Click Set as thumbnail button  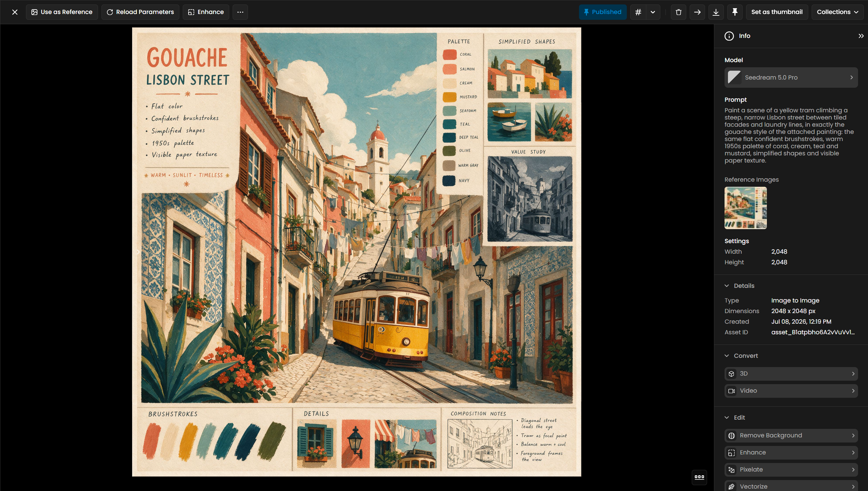tap(777, 12)
